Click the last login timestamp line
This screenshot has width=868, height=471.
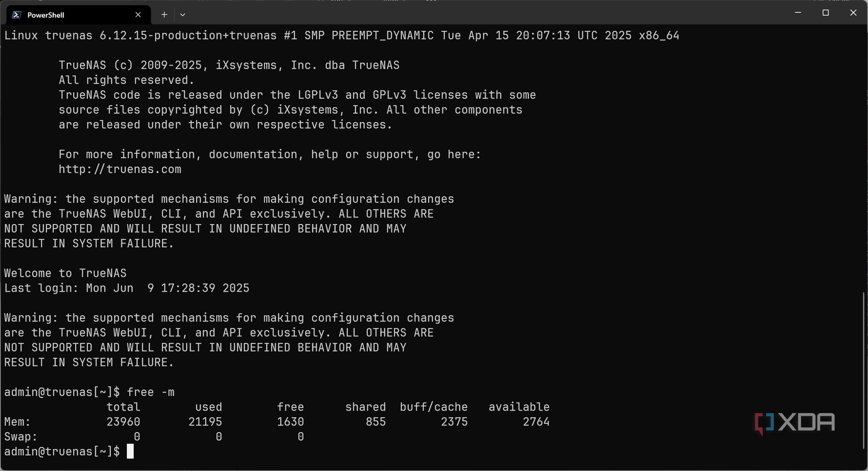126,288
